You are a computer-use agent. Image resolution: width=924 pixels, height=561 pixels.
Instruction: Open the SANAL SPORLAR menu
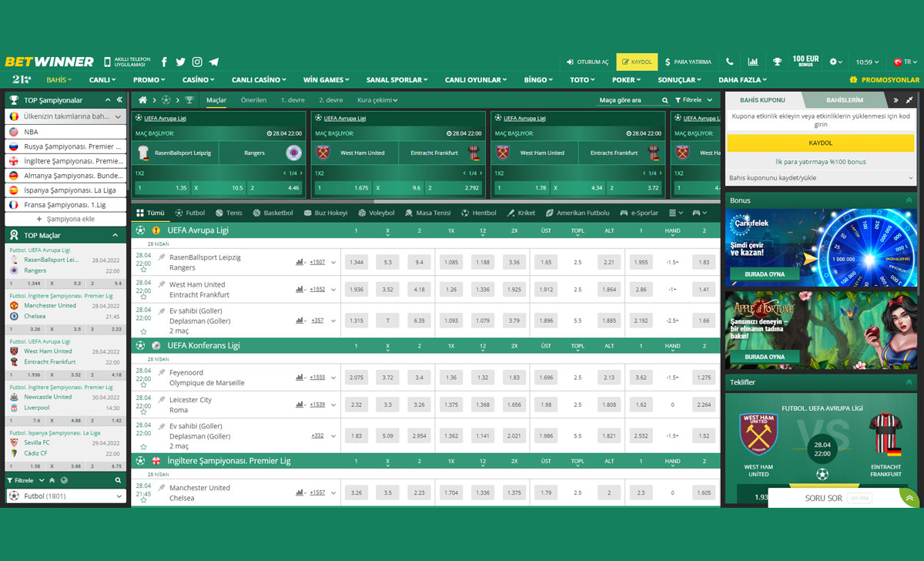coord(397,80)
